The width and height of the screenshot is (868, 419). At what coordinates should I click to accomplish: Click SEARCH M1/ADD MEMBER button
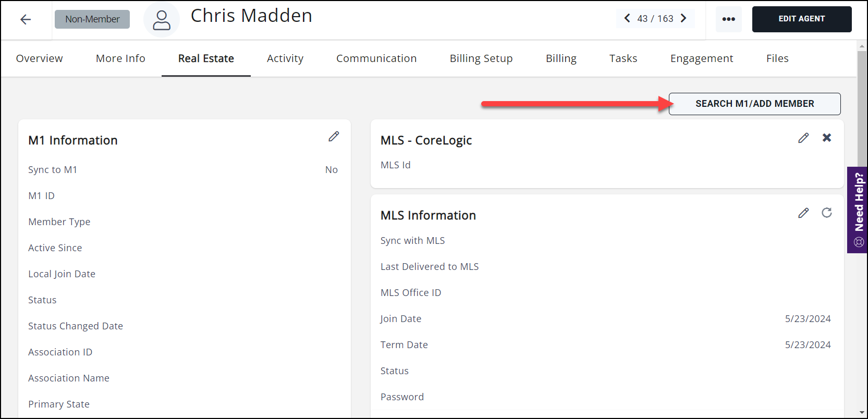754,104
